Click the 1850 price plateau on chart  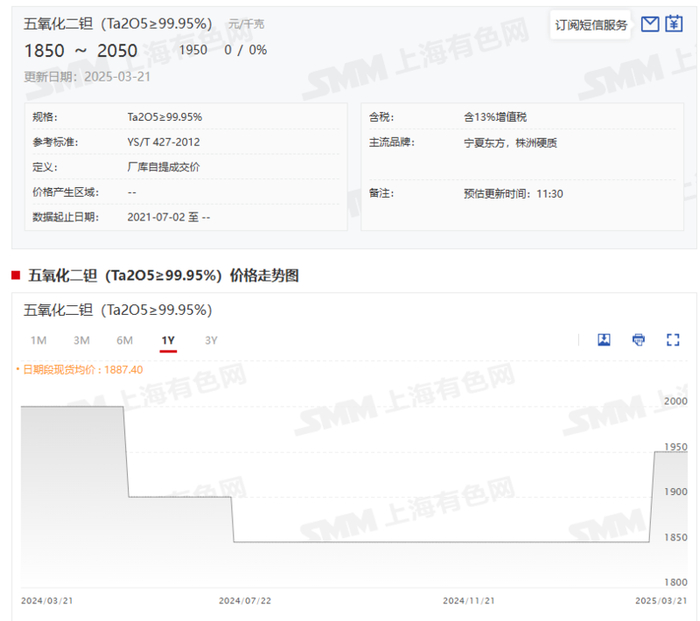pos(441,542)
